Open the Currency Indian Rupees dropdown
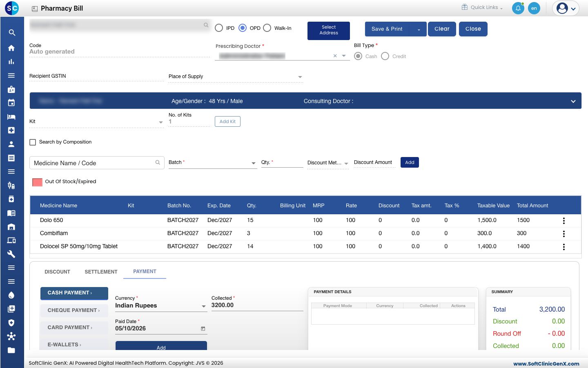Screen dimensions: 588x368 [161, 305]
